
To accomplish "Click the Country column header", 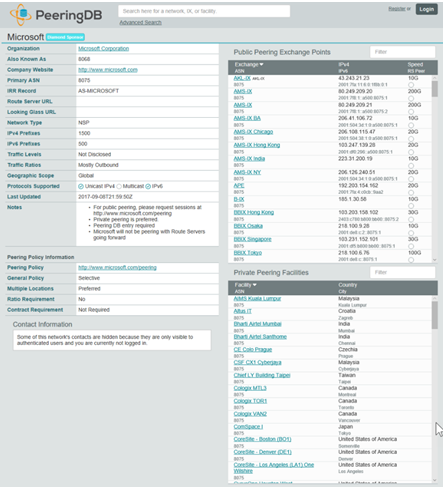I will pos(348,285).
